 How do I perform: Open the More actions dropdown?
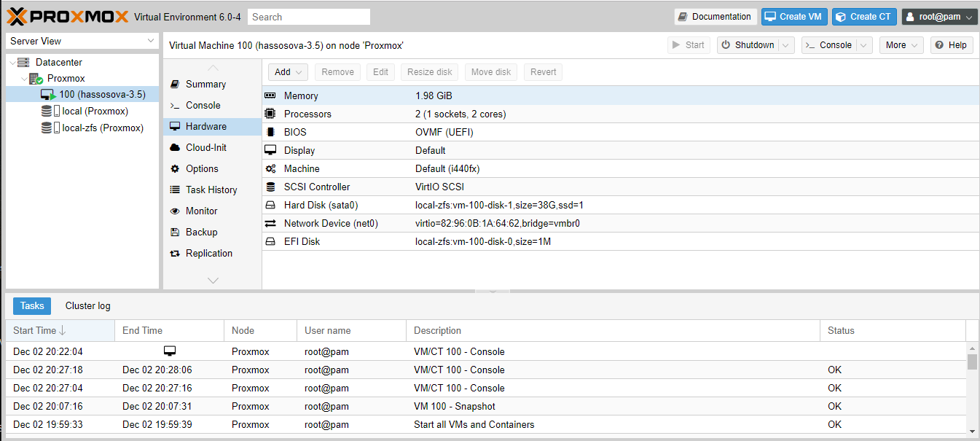tap(901, 45)
